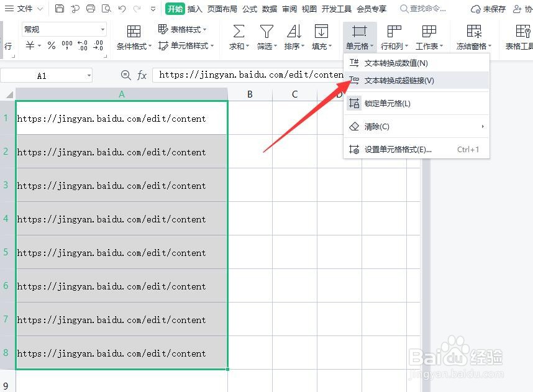Click cell A7 URL text

(111, 320)
